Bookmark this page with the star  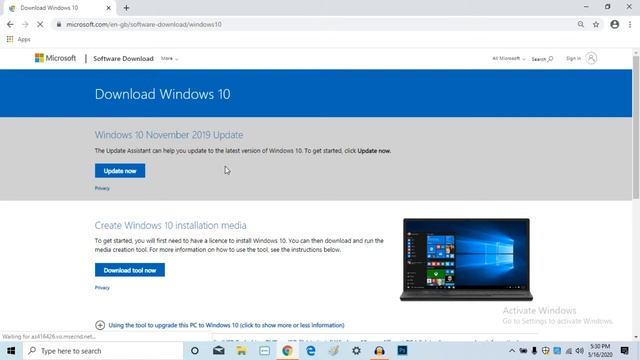pyautogui.click(x=596, y=24)
